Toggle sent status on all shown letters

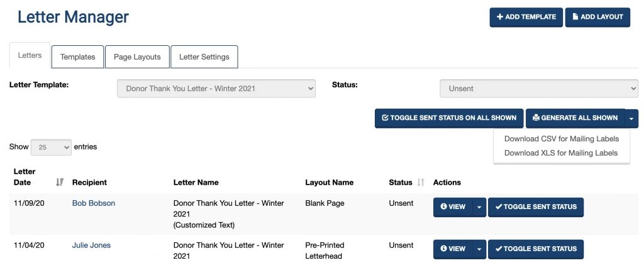pos(449,118)
